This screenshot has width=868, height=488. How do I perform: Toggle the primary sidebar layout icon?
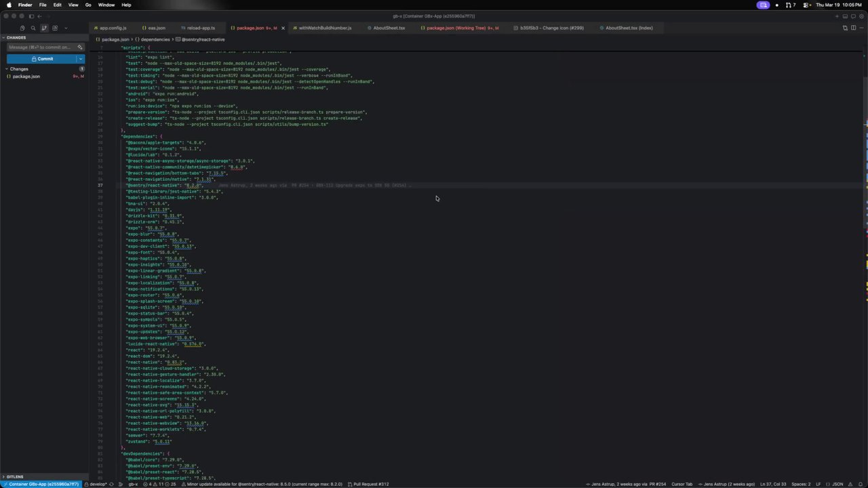coord(31,16)
